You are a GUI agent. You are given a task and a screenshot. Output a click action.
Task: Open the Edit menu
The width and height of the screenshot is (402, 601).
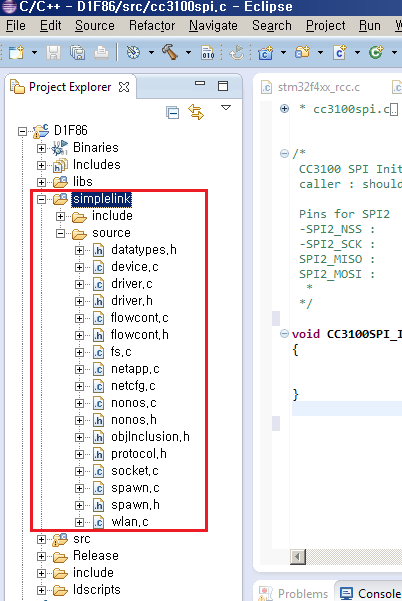[x=51, y=26]
